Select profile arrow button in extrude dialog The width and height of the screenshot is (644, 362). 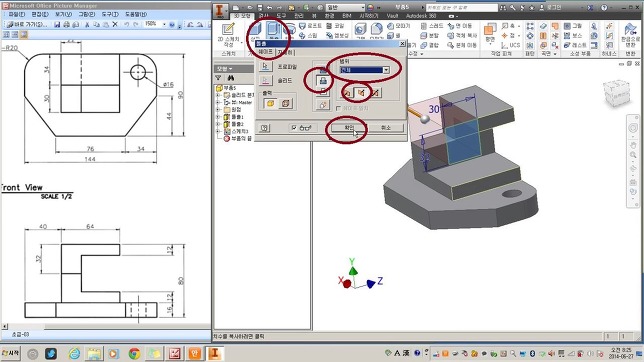point(266,66)
